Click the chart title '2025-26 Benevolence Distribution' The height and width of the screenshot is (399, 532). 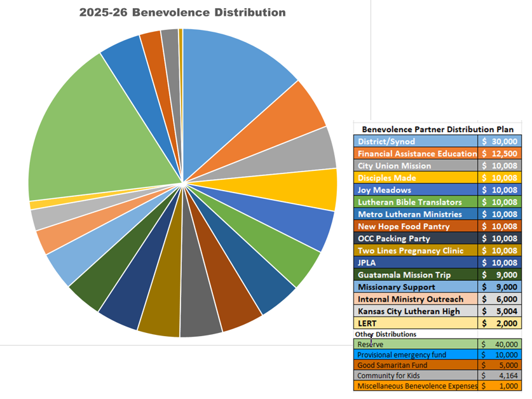182,13
